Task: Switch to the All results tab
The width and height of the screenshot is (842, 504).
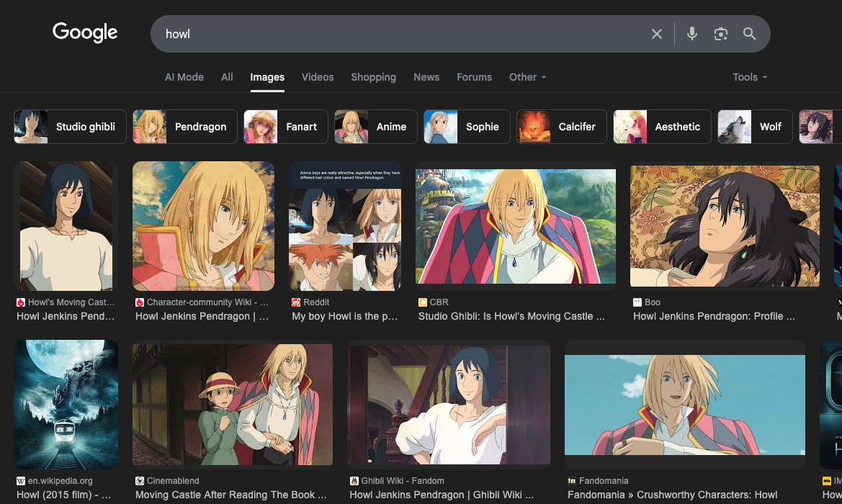Action: [227, 77]
